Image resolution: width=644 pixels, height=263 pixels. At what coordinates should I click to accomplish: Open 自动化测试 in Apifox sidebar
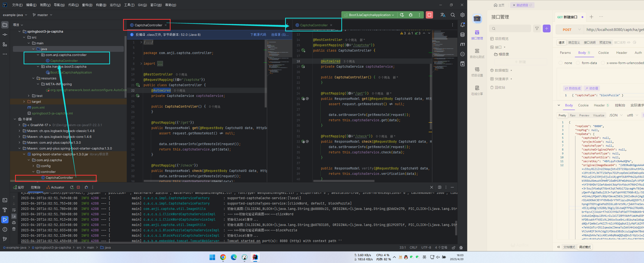(477, 53)
